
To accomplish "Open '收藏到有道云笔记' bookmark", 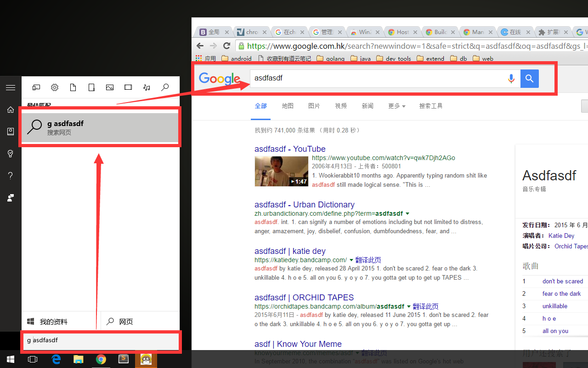I will [284, 58].
